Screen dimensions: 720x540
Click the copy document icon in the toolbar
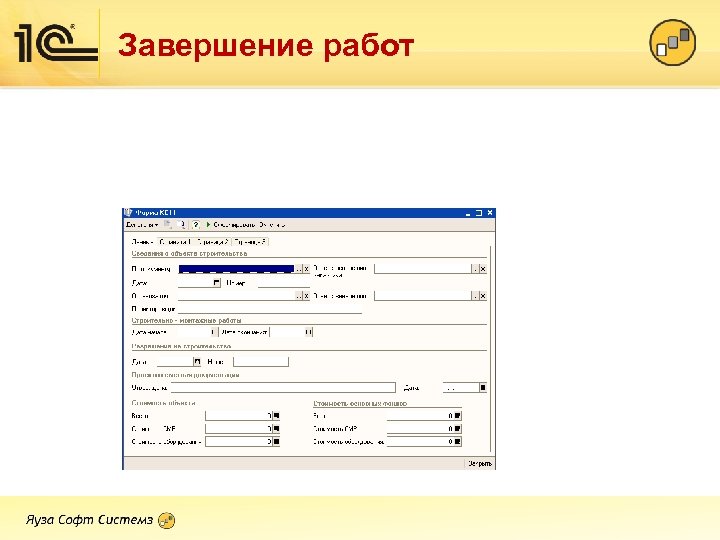point(168,225)
